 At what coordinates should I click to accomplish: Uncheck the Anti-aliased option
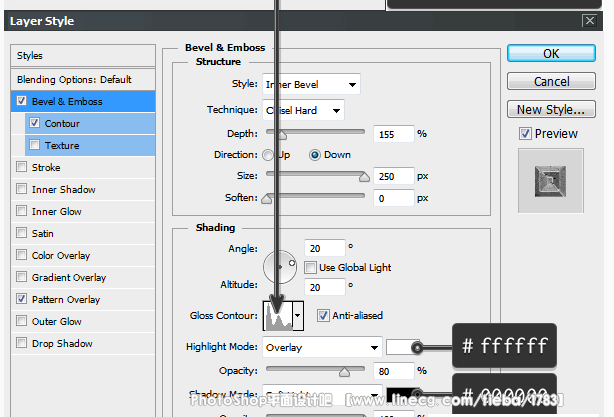pyautogui.click(x=323, y=316)
